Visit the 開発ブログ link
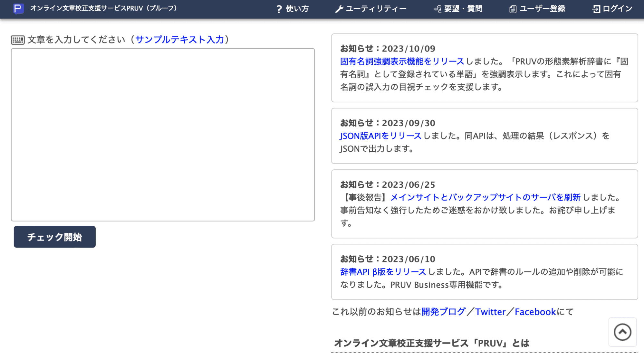Screen dimensions: 644x359 click(x=443, y=312)
